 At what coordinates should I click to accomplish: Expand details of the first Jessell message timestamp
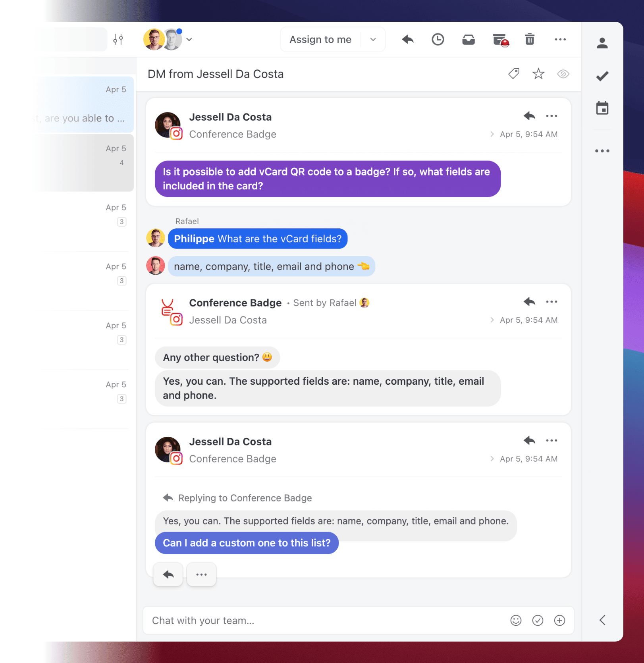tap(492, 134)
